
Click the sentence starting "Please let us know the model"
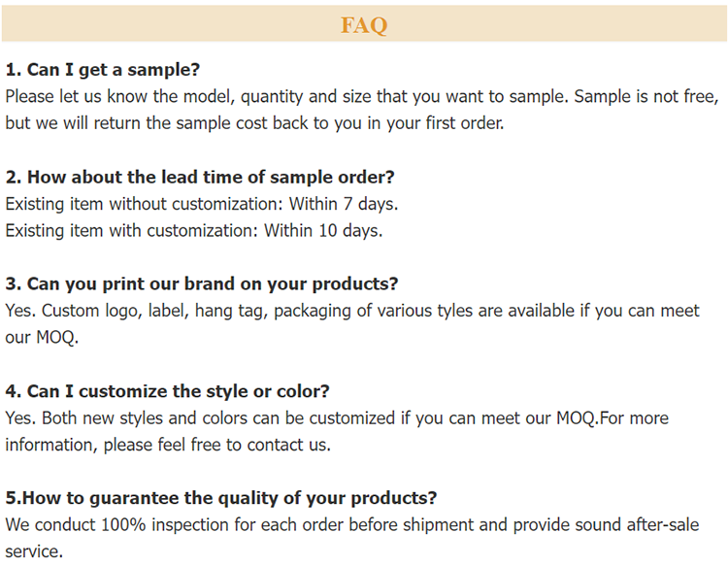tap(286, 97)
